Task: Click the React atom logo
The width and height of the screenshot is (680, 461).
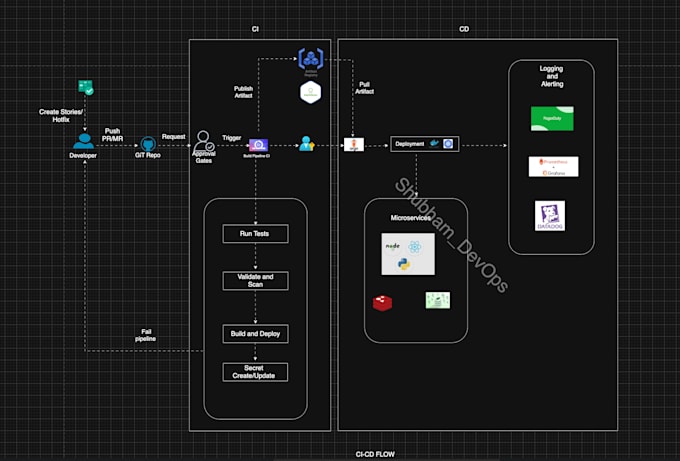Action: tap(415, 247)
